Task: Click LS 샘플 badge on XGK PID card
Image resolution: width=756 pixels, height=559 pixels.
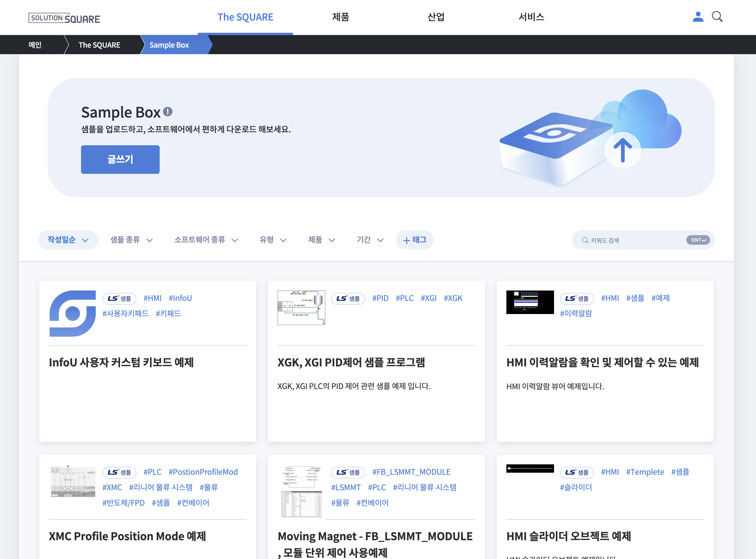Action: [x=348, y=299]
